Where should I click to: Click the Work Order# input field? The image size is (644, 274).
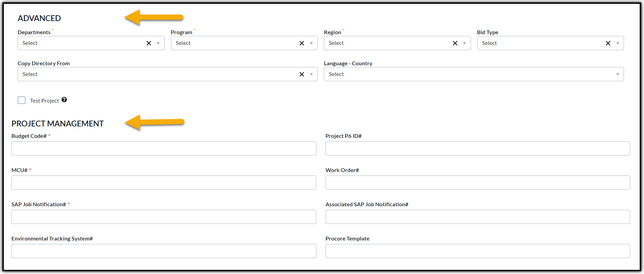click(478, 182)
